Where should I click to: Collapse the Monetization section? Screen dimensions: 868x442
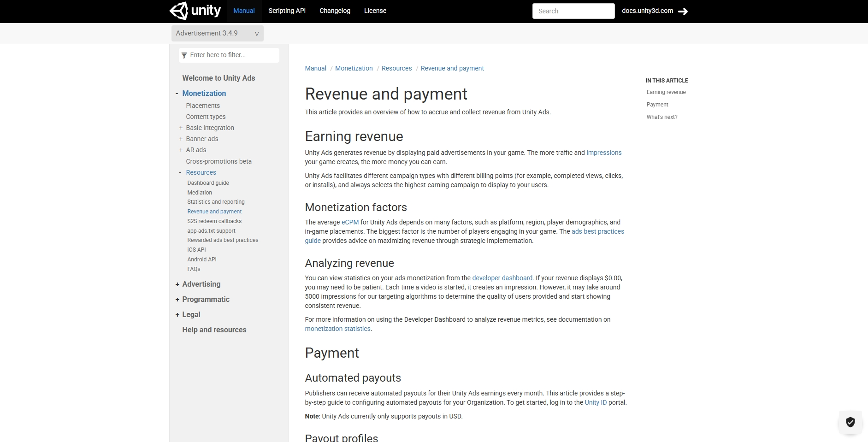177,94
